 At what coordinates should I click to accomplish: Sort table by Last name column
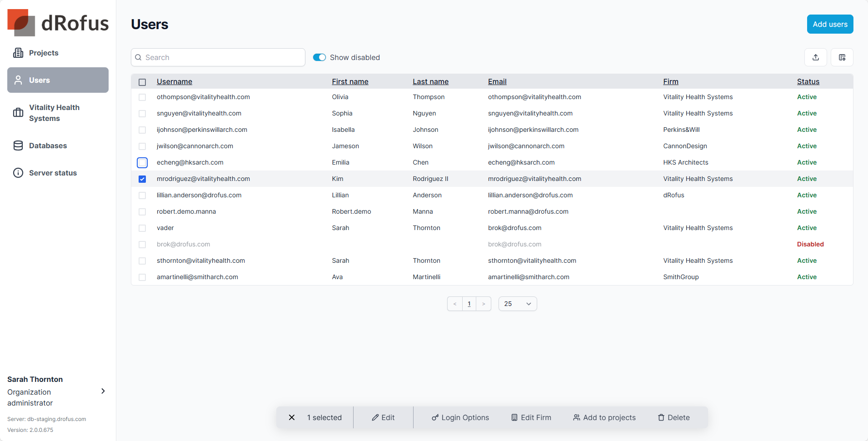[430, 82]
